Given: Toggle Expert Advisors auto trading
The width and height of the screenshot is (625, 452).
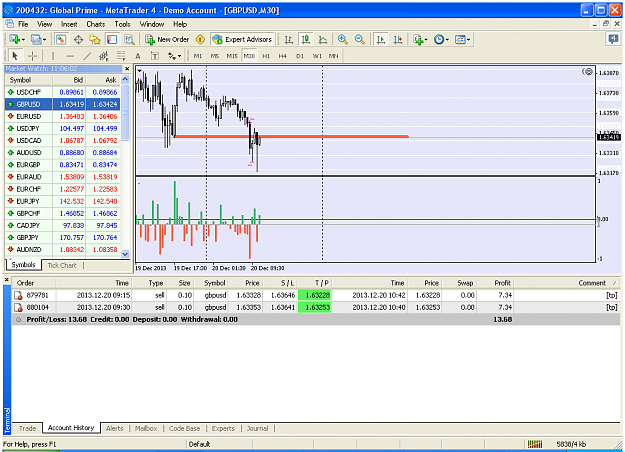Looking at the screenshot, I should click(x=242, y=39).
